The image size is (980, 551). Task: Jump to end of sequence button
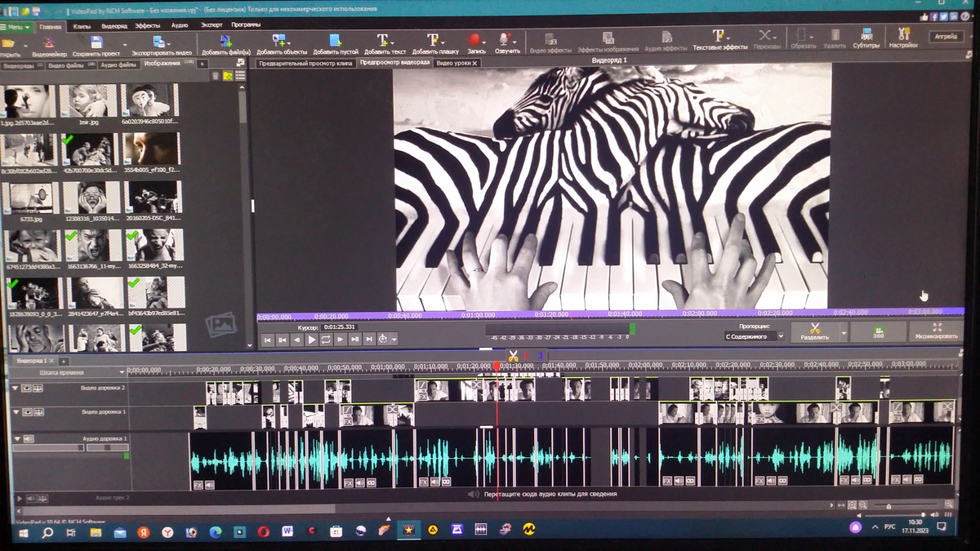[x=368, y=340]
